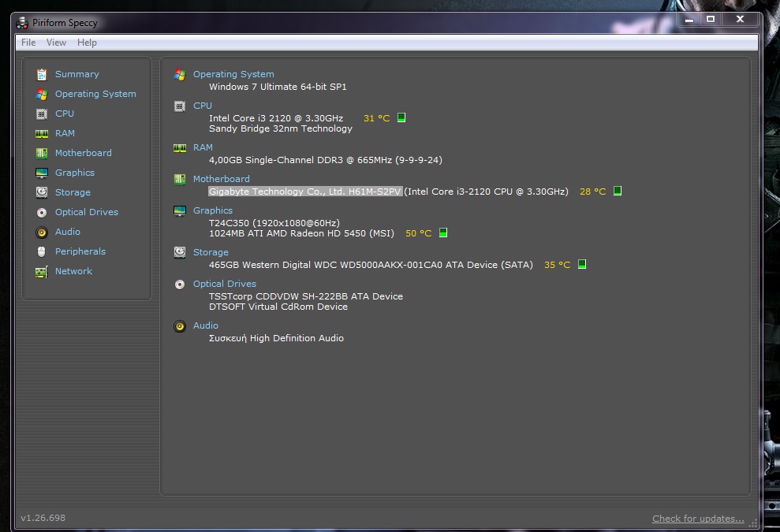
Task: Open the Help menu
Action: (87, 43)
